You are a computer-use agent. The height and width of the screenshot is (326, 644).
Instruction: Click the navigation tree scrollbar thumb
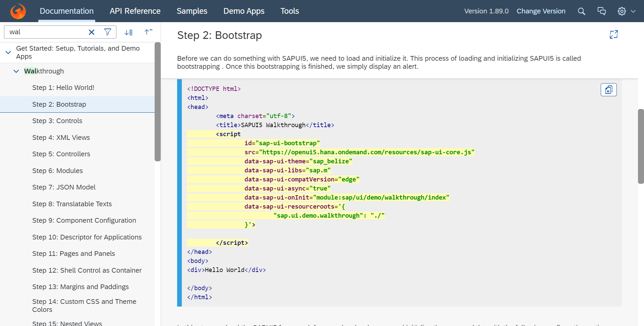click(158, 102)
